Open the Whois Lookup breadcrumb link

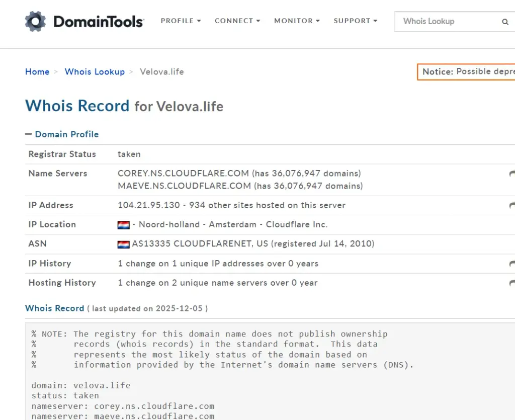point(95,72)
